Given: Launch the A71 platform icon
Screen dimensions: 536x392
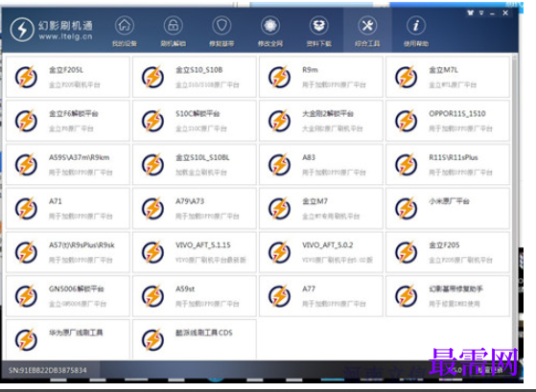Looking at the screenshot, I should pos(26,208).
